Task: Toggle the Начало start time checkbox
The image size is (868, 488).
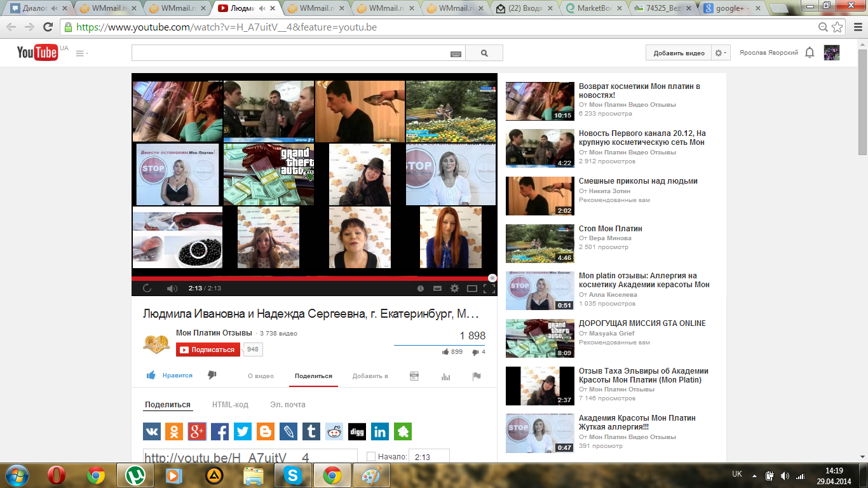Action: pyautogui.click(x=371, y=456)
